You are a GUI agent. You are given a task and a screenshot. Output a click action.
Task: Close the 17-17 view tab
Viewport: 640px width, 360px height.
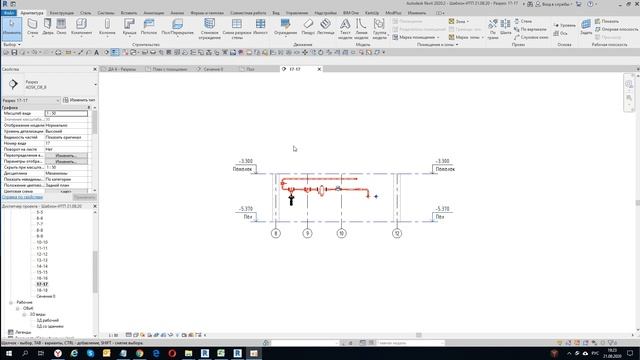point(319,69)
